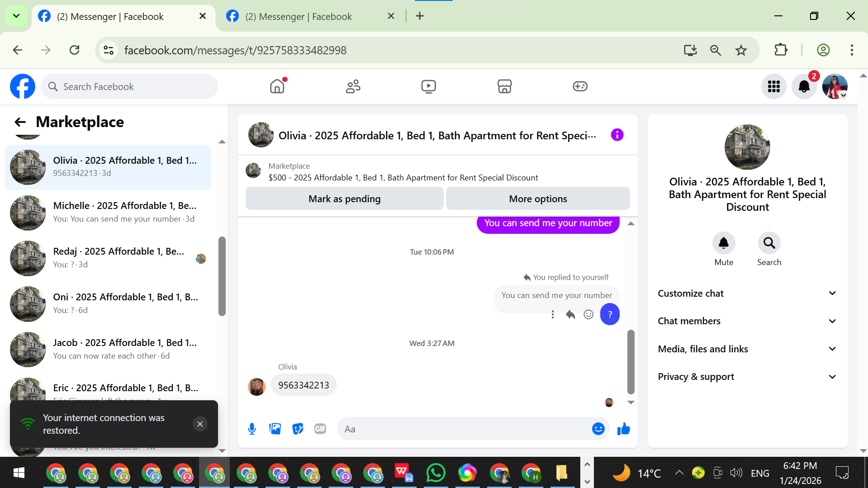Select Olivia's conversation in the list
This screenshot has width=868, height=488.
[x=108, y=167]
